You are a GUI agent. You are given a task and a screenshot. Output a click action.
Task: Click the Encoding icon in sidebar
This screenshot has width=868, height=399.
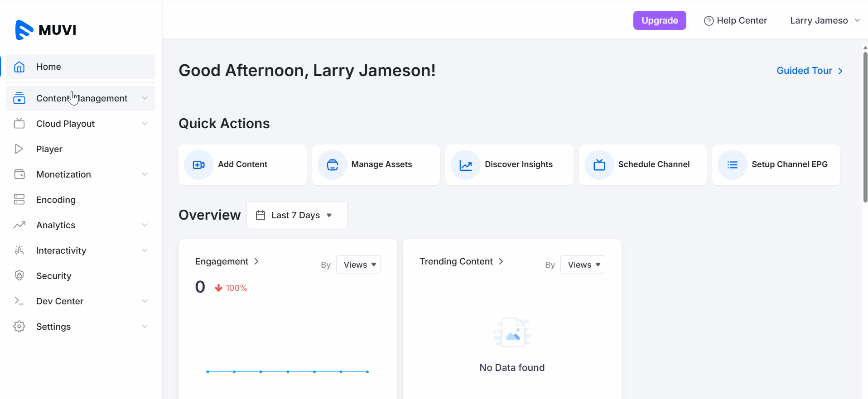click(x=19, y=200)
